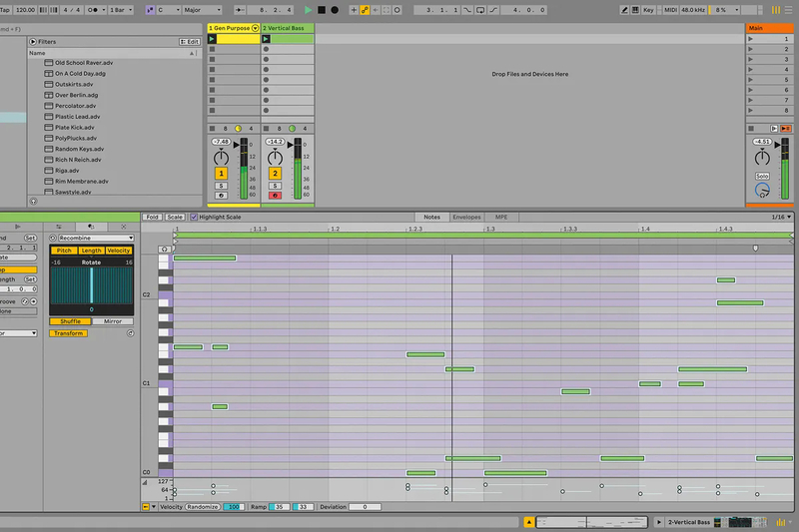799x532 pixels.
Task: Open the root note C dropdown
Action: [x=169, y=10]
